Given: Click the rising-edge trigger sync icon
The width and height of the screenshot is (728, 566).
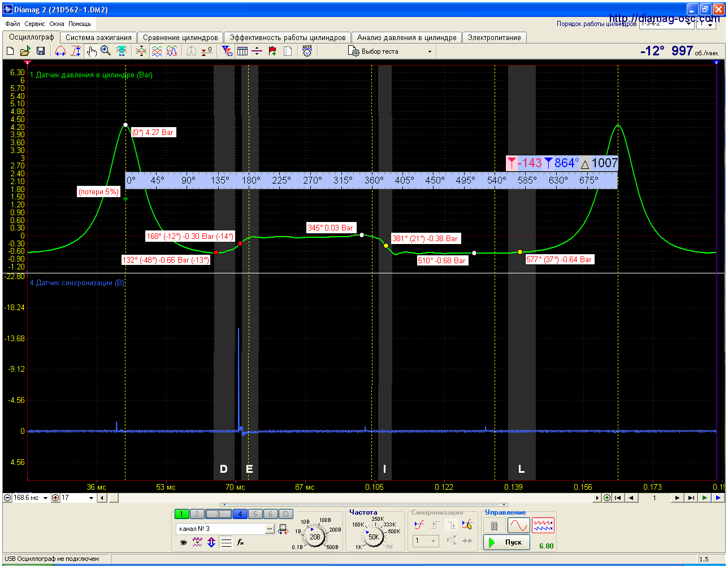Looking at the screenshot, I should point(419,524).
